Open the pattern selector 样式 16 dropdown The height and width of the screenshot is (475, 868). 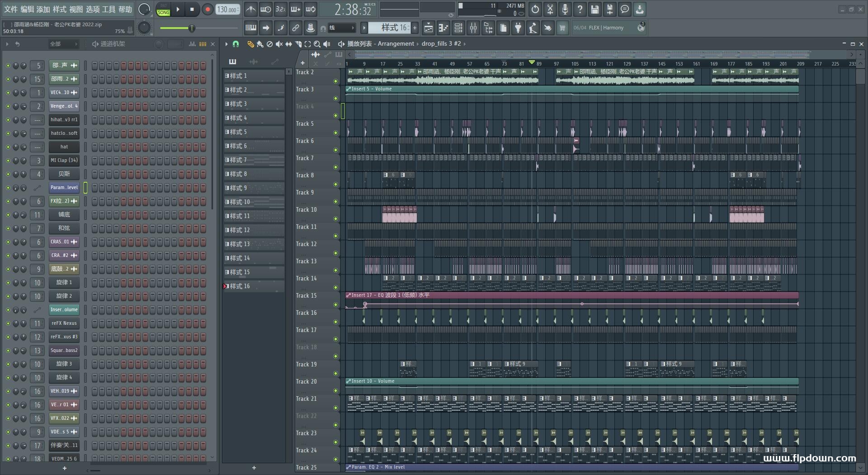pyautogui.click(x=388, y=28)
